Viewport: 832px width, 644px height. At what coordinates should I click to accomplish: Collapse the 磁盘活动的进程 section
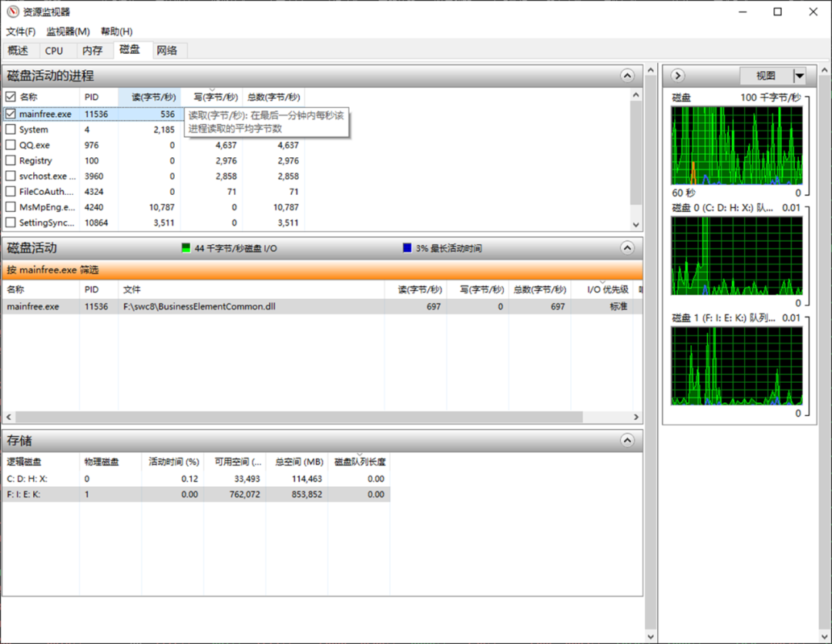pos(627,75)
